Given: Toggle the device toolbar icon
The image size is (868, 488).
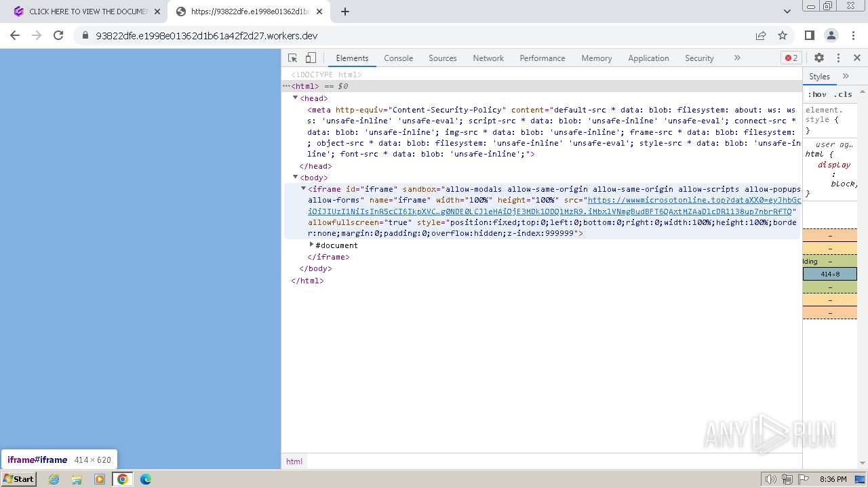Looking at the screenshot, I should click(311, 58).
